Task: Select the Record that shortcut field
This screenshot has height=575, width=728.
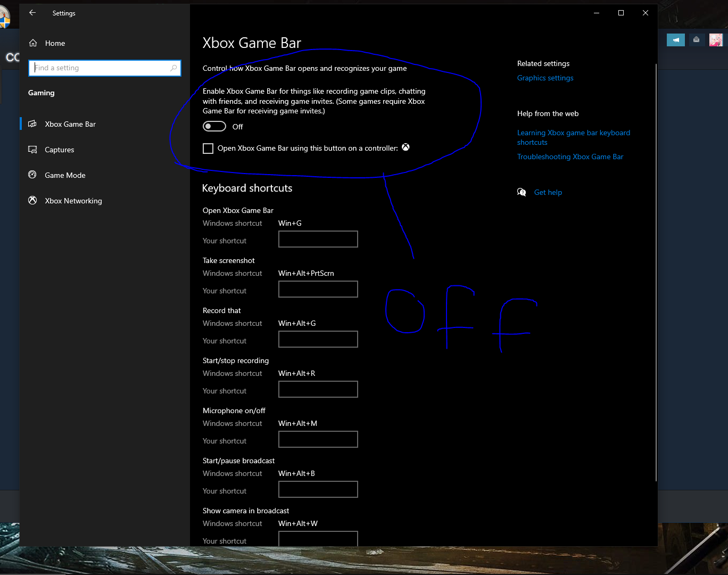Action: (x=318, y=339)
